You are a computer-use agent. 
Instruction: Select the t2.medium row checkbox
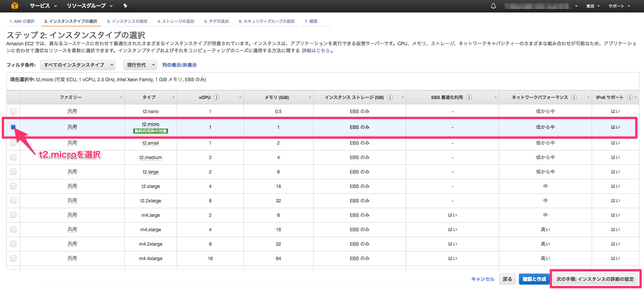pyautogui.click(x=13, y=157)
